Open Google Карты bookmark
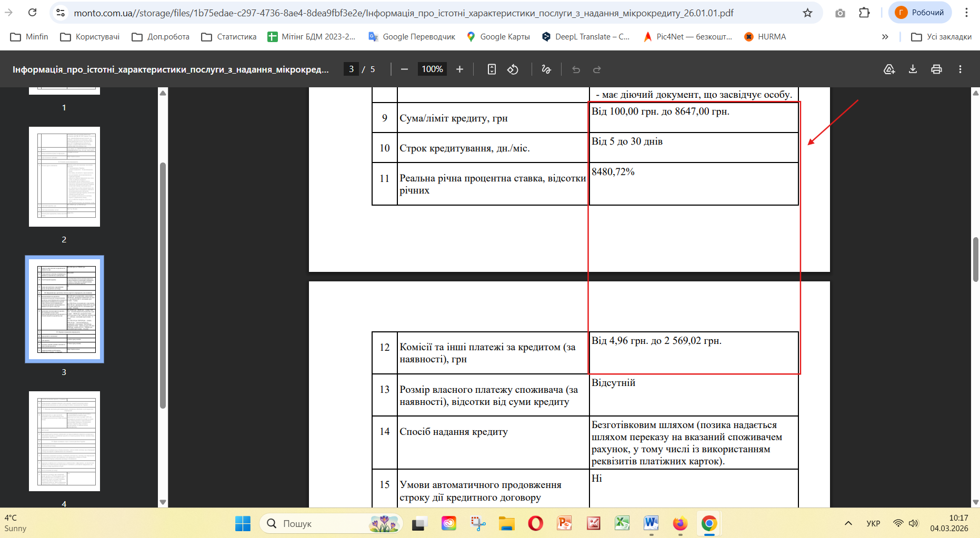 498,37
